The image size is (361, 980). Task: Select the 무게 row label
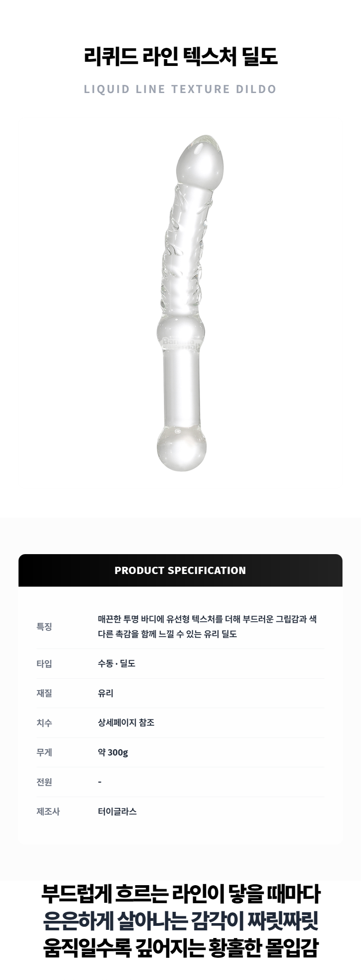44,752
